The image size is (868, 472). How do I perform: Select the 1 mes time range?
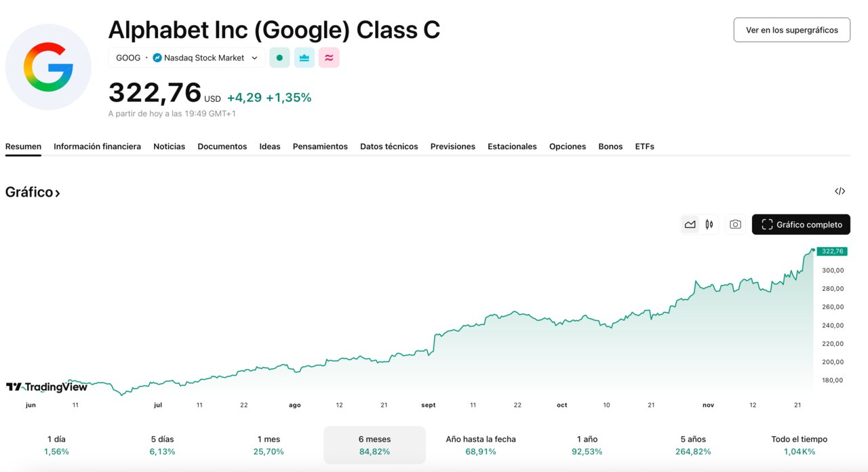click(269, 445)
